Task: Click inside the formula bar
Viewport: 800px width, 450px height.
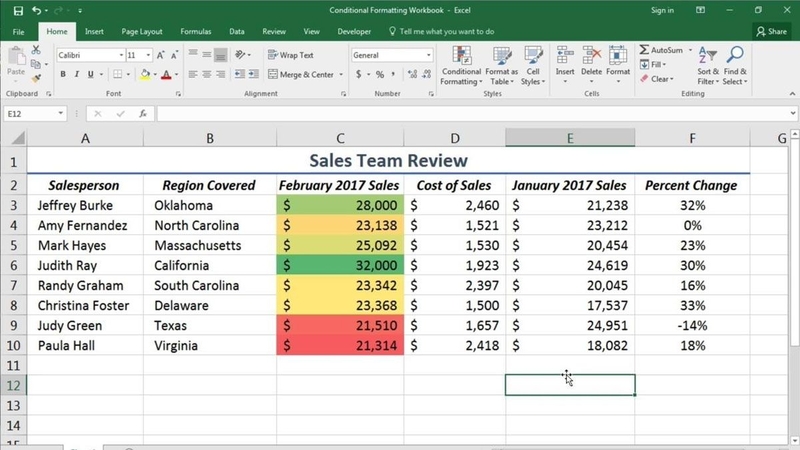Action: [x=474, y=114]
